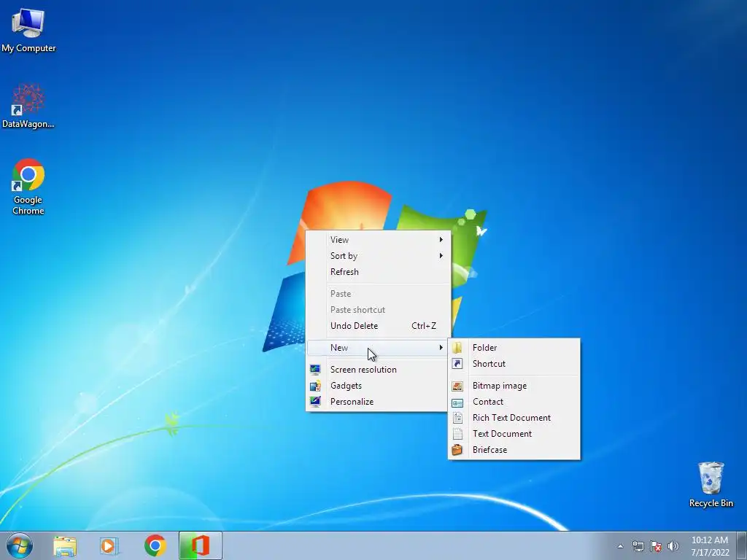Create a new Shortcut

pos(514,364)
